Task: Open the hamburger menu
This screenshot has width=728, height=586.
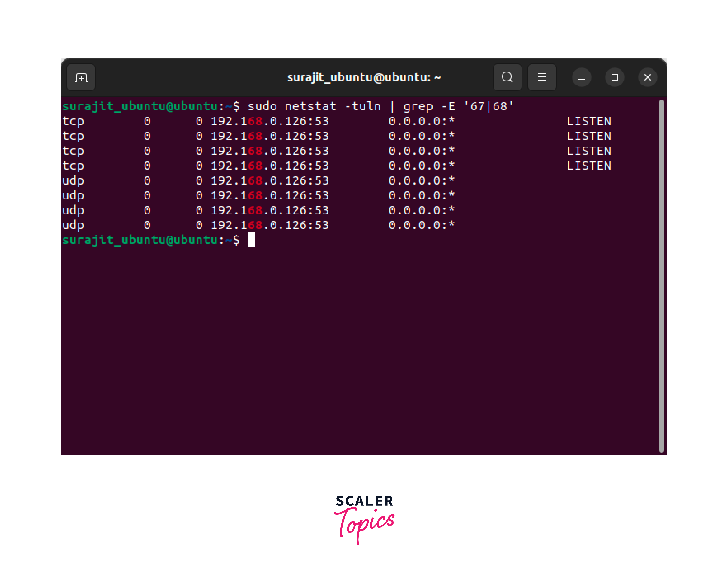Action: pos(542,77)
